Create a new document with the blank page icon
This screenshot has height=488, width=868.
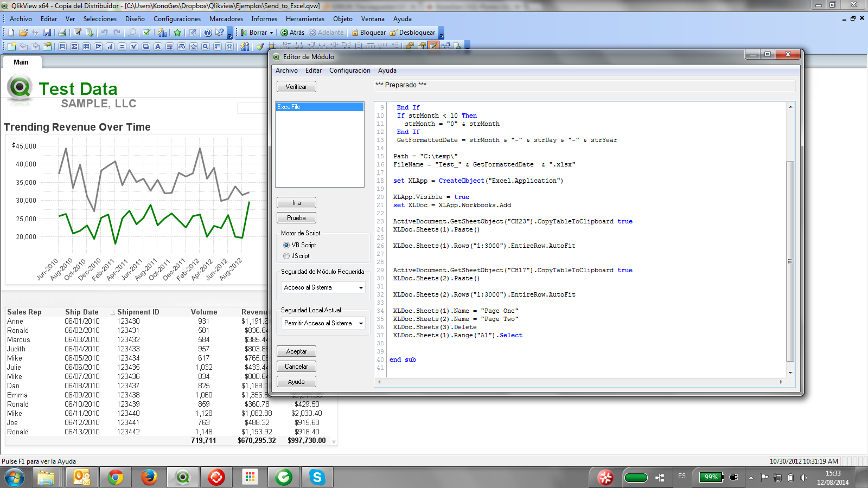(x=10, y=33)
